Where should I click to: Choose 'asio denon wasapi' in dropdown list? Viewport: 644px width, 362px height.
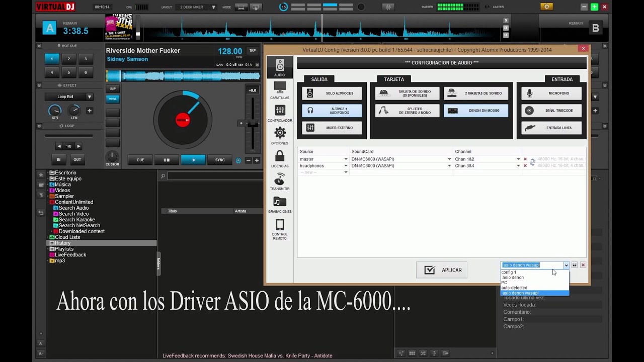click(535, 293)
